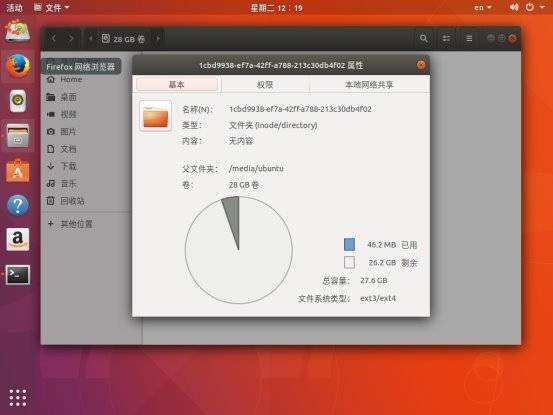The image size is (553, 415).
Task: Show applications grid button
Action: pyautogui.click(x=18, y=398)
